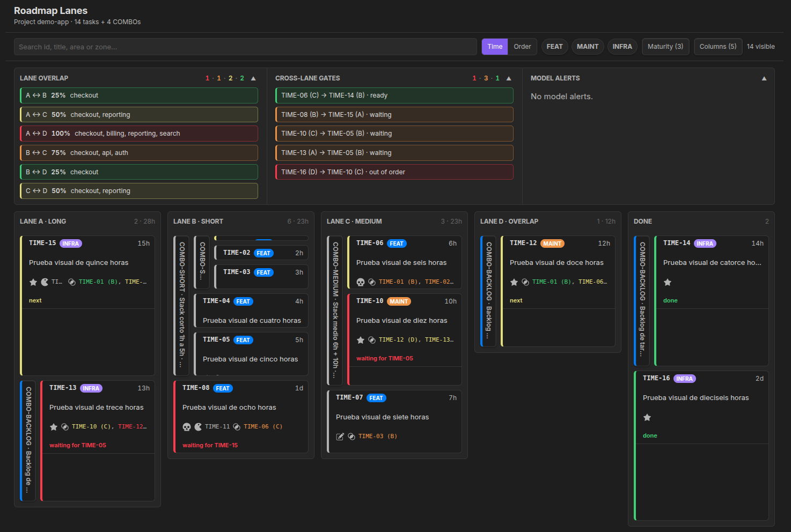
Task: Click the overlap circles icon on TIME-06 card
Action: [372, 282]
